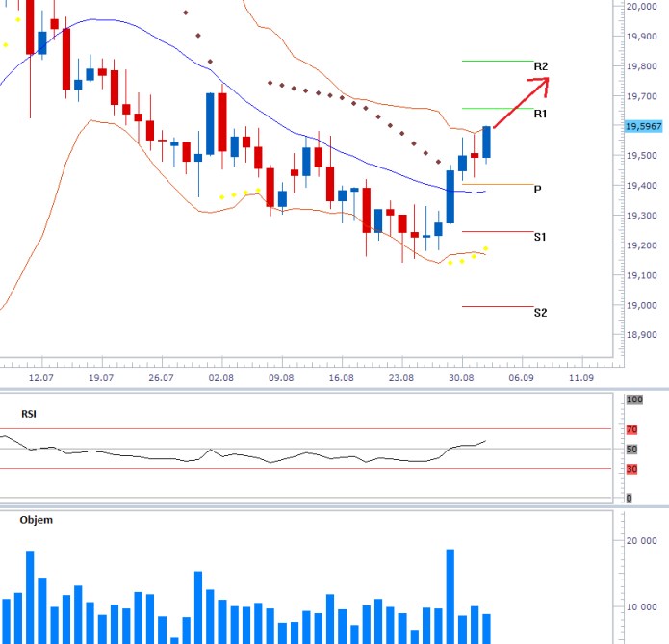The height and width of the screenshot is (644, 669).
Task: Click the 19,400 price axis label
Action: click(x=641, y=186)
